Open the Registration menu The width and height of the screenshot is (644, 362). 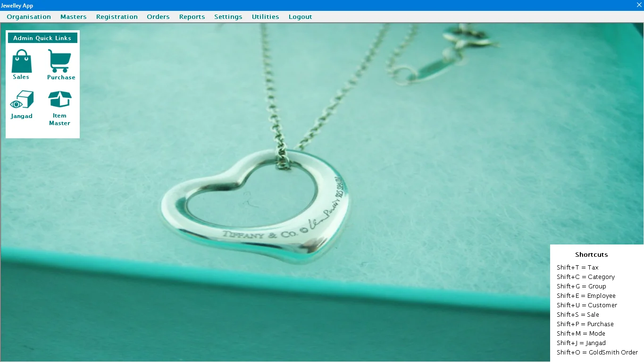click(x=117, y=17)
